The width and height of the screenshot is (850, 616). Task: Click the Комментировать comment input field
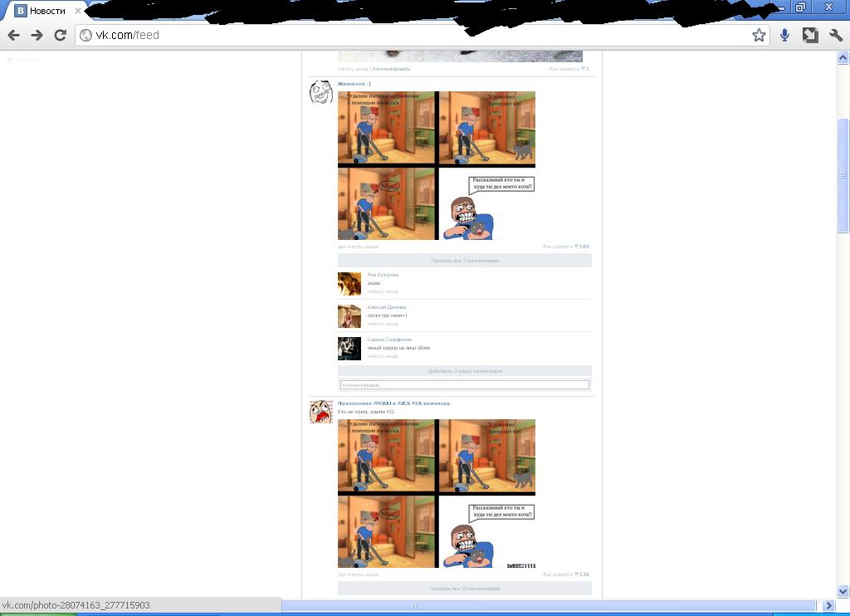coord(465,385)
